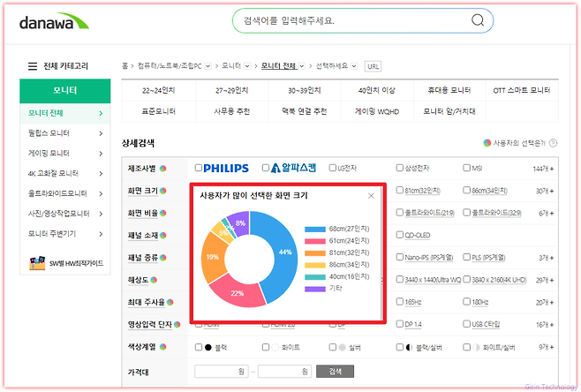Click the URL button in breadcrumb
The width and height of the screenshot is (581, 392).
coord(373,66)
